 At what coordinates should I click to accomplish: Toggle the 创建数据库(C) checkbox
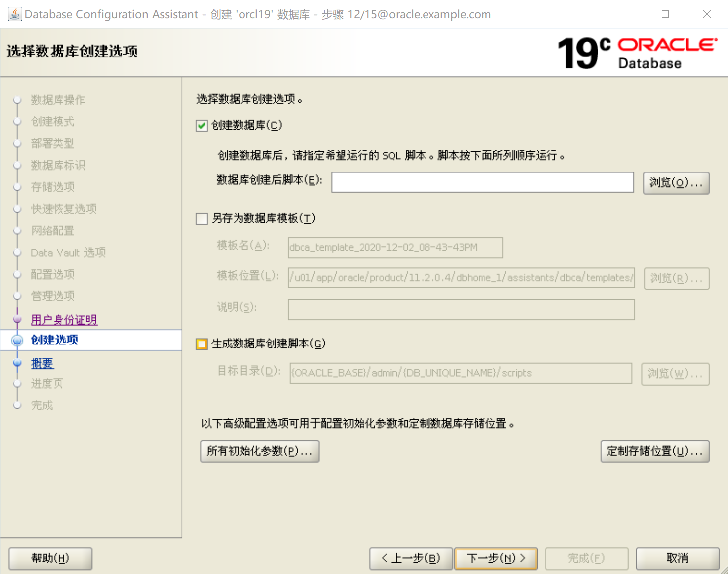click(x=202, y=126)
